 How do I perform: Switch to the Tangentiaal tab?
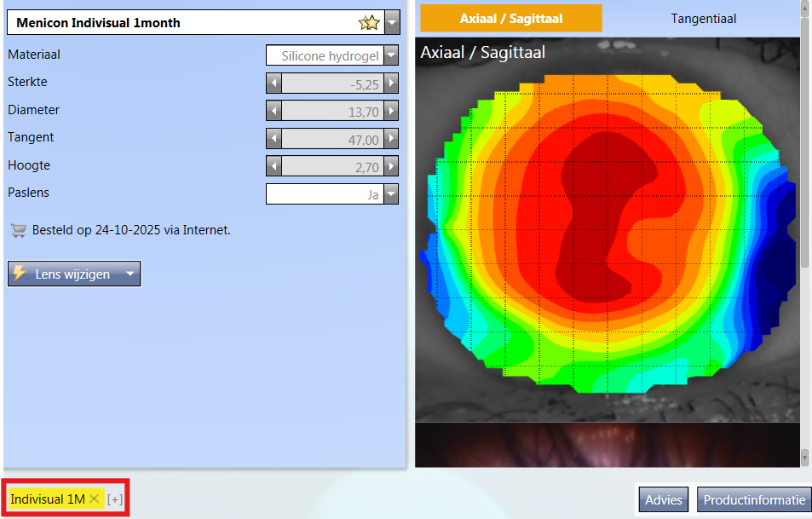pos(703,18)
